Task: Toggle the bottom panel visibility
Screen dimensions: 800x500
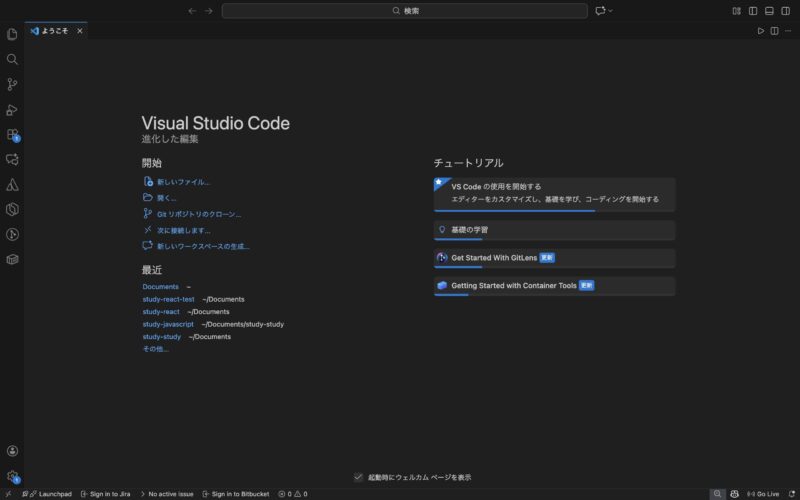Action: point(770,11)
